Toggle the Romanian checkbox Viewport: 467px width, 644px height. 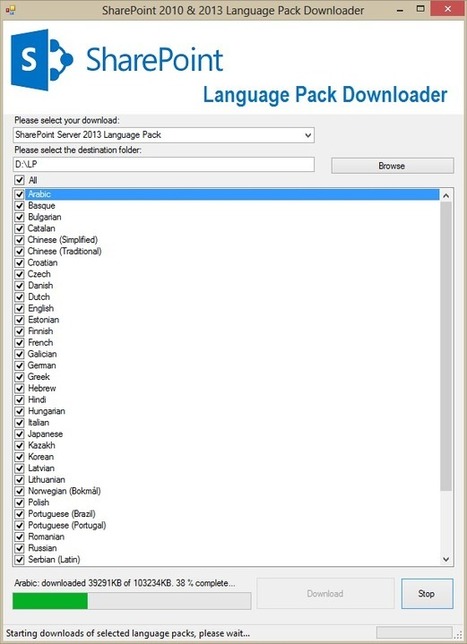pos(19,537)
